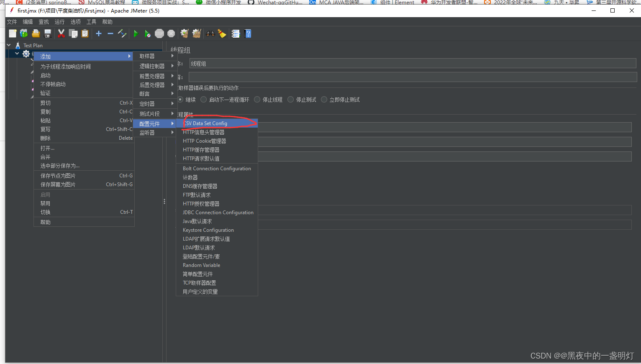Open the 编辑 menu
Screen dimensions: 641x364
28,22
